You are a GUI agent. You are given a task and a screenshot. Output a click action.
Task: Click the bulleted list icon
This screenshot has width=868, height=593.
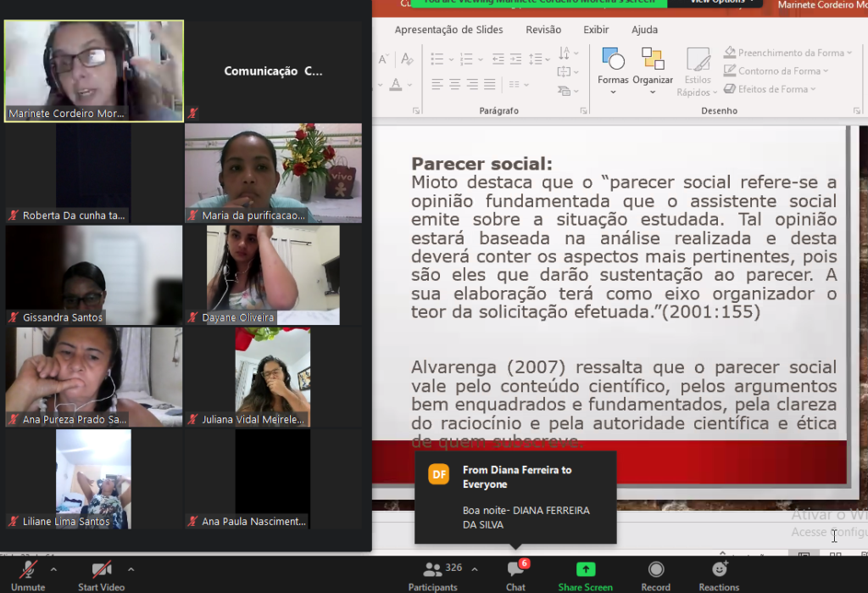437,59
